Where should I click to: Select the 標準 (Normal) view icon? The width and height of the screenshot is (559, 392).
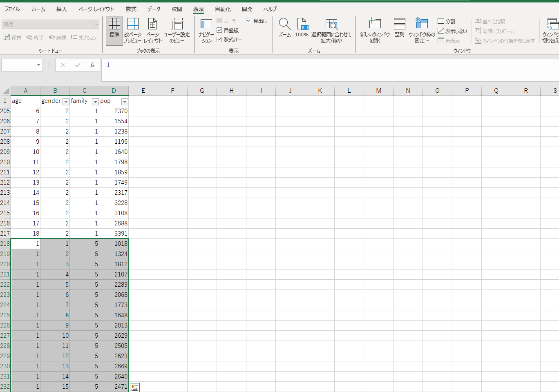[114, 24]
